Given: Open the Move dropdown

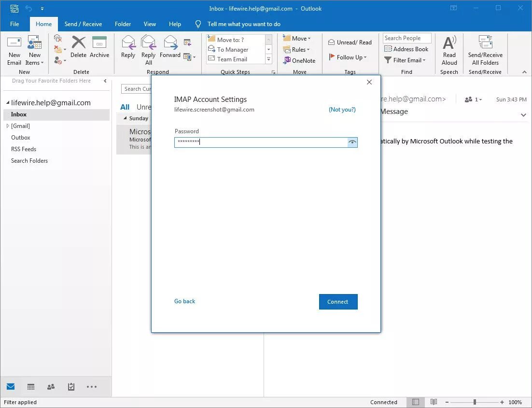Looking at the screenshot, I should (297, 38).
